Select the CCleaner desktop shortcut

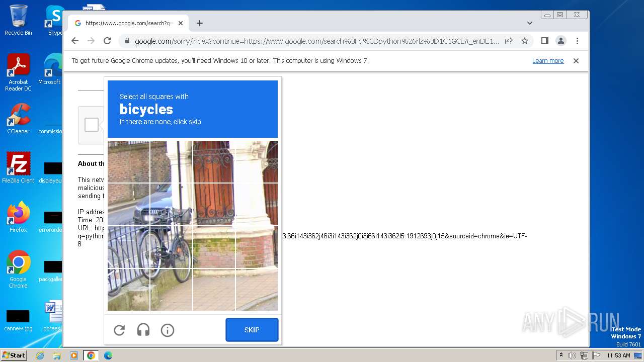tap(18, 119)
